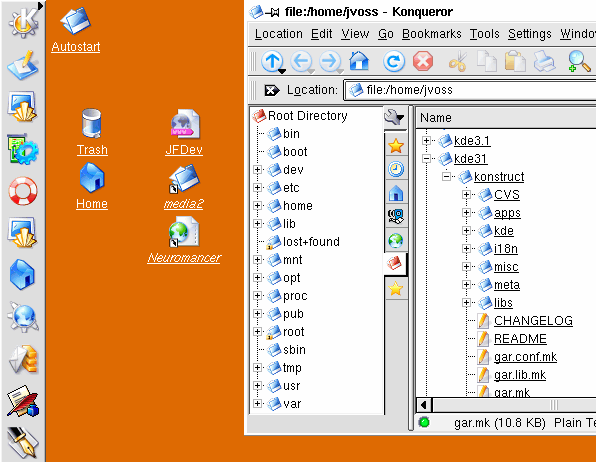
Task: Open the CHANGELOG file
Action: [x=533, y=321]
